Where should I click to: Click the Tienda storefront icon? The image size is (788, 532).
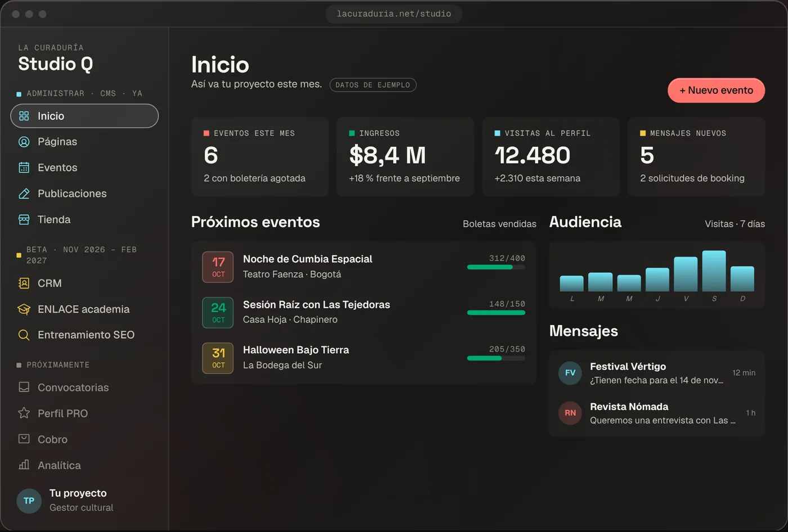(x=24, y=219)
